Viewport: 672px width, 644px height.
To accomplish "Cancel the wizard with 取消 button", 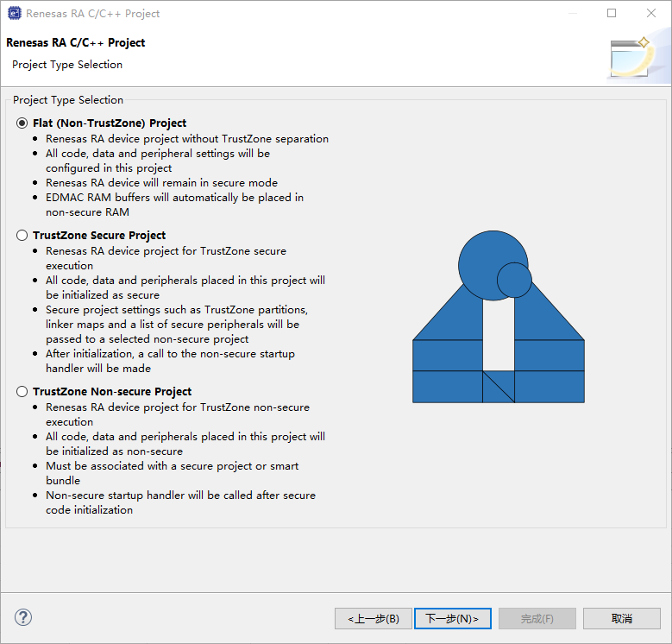I will coord(621,619).
